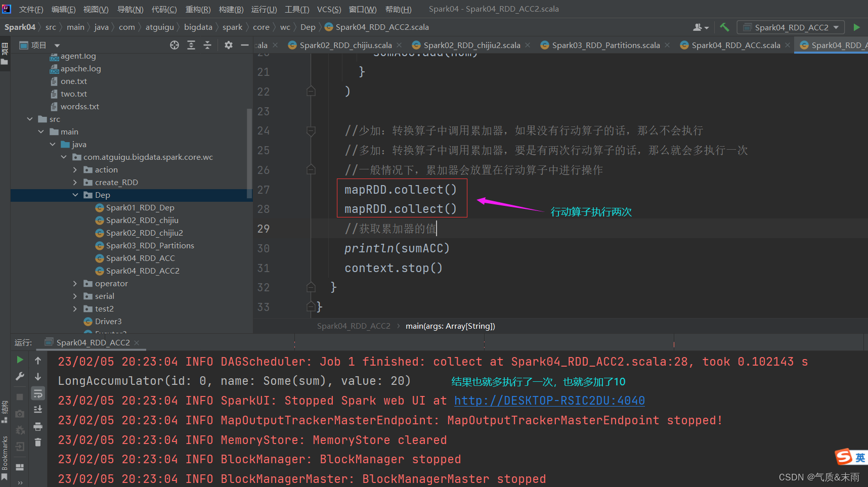Open the user account icon menu
Viewport: 868px width, 487px height.
point(701,27)
